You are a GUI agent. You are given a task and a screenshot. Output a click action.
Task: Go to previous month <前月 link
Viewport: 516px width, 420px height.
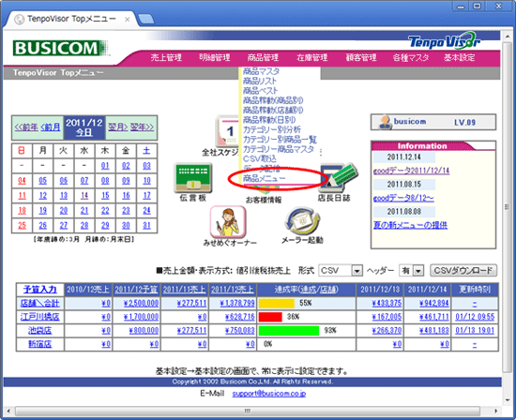[x=51, y=127]
